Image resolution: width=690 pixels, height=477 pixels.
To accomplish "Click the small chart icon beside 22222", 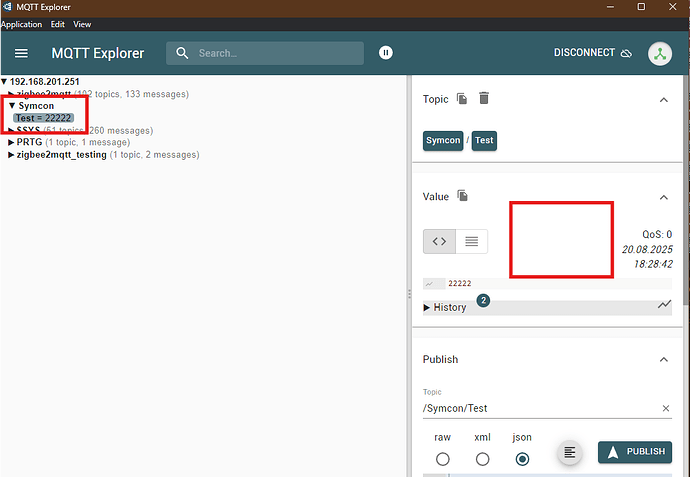I will point(429,284).
